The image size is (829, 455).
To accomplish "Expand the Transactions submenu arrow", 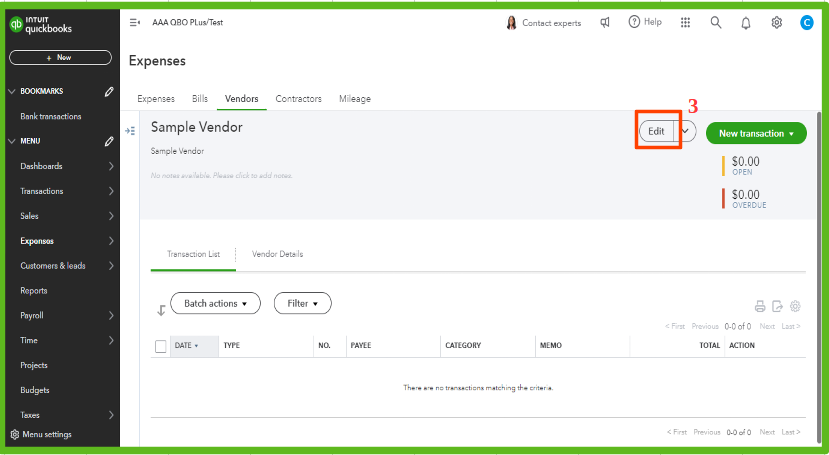I will (111, 191).
